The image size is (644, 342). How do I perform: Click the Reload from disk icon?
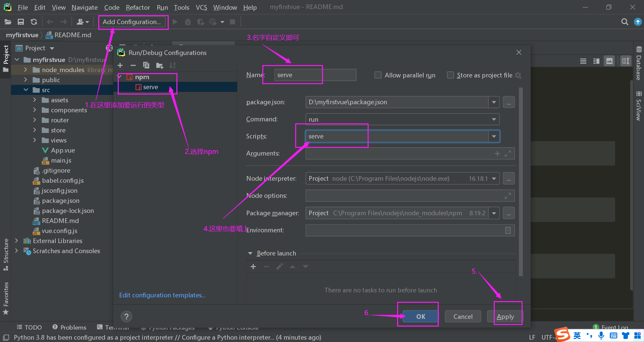click(x=34, y=22)
